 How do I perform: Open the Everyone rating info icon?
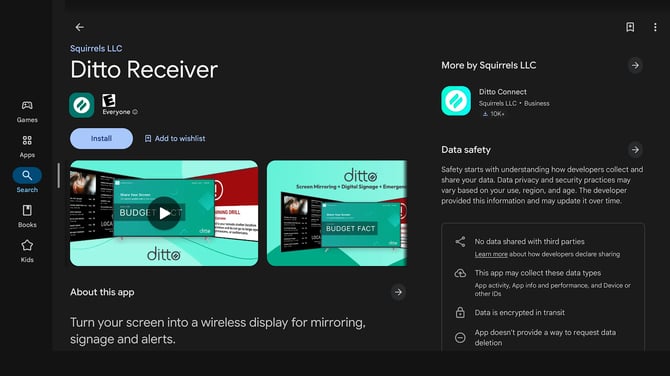pos(135,112)
